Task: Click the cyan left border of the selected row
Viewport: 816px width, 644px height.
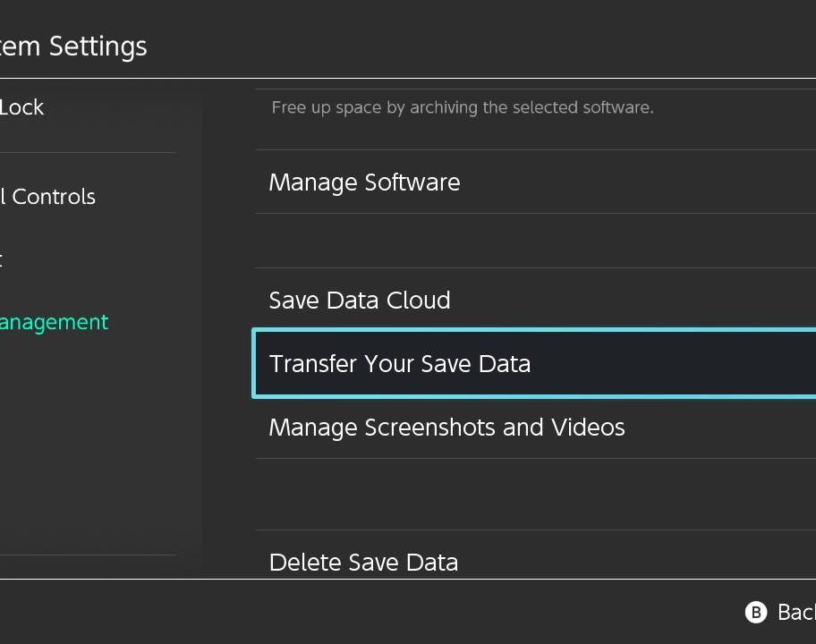Action: click(254, 364)
